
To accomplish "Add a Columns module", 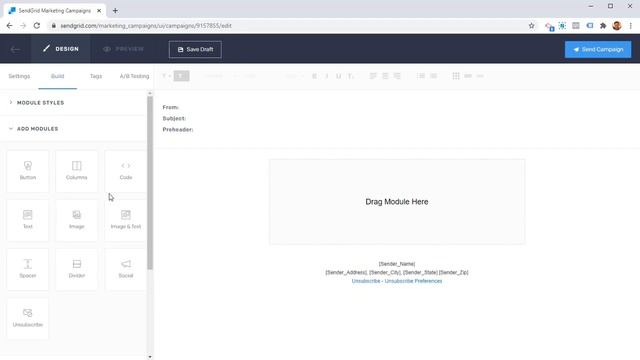I will pyautogui.click(x=77, y=171).
